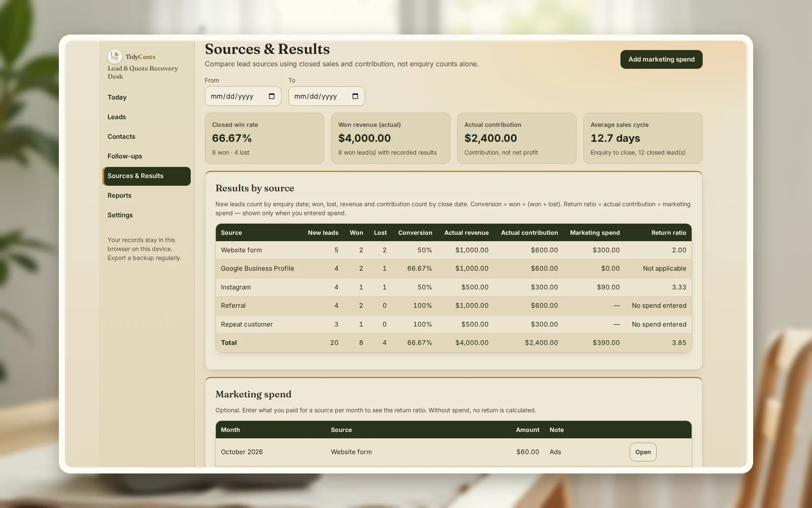Open Reports section
The height and width of the screenshot is (508, 812).
tap(146, 196)
